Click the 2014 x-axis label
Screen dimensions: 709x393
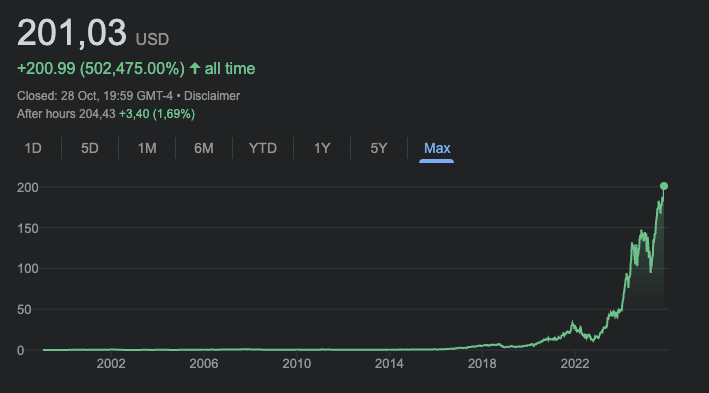tap(389, 364)
